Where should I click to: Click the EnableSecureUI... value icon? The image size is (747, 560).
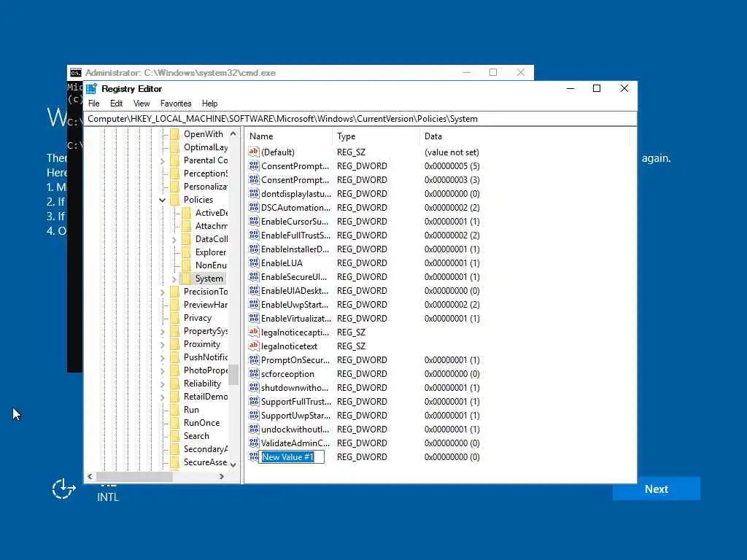pos(253,276)
